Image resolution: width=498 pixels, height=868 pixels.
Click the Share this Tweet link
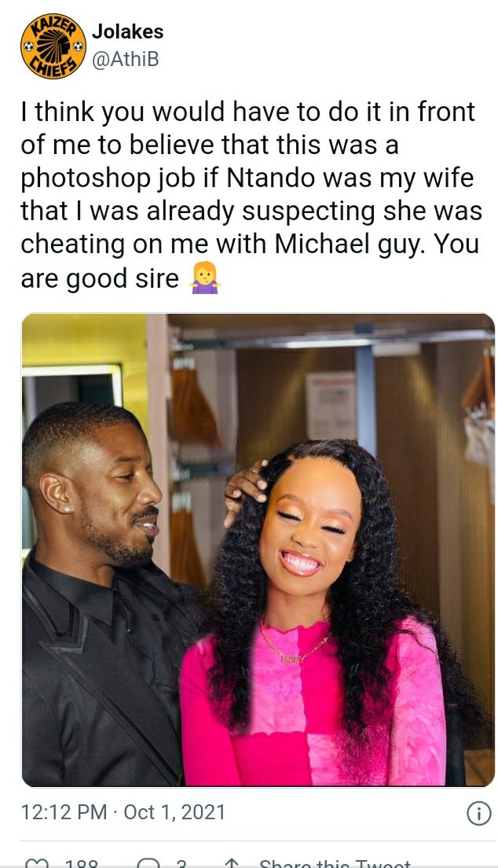pos(335,863)
